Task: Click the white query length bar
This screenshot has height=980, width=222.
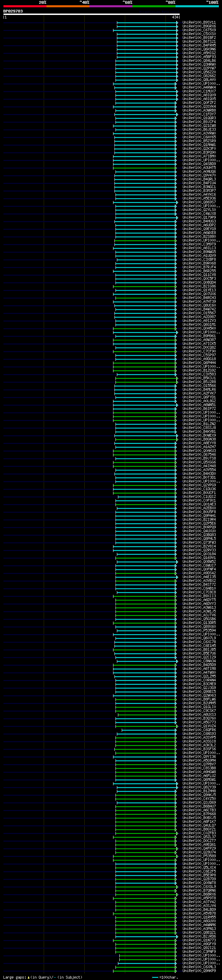Action: point(92,15)
